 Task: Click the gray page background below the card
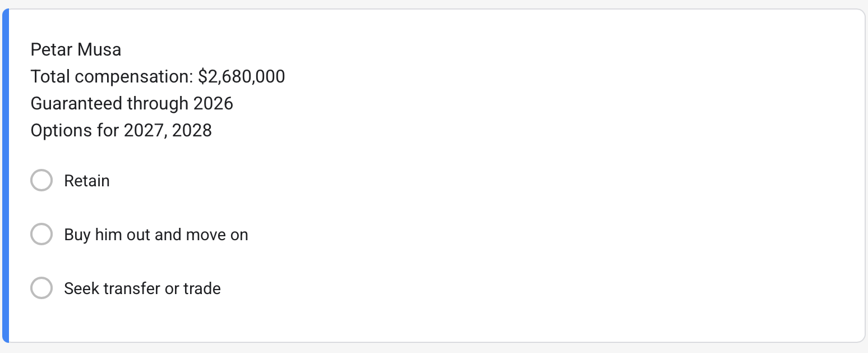pyautogui.click(x=434, y=349)
